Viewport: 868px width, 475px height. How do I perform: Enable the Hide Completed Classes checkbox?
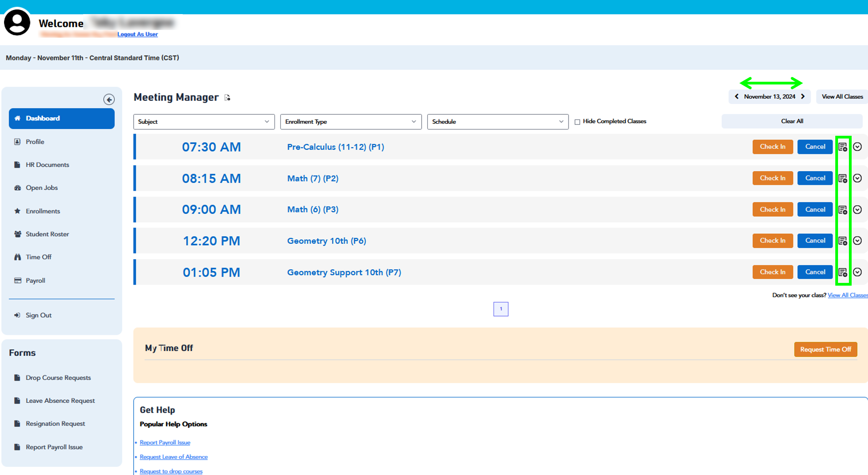point(577,122)
